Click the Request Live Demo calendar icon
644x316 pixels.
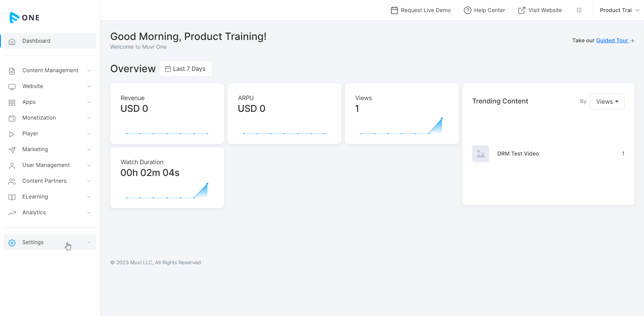click(394, 10)
